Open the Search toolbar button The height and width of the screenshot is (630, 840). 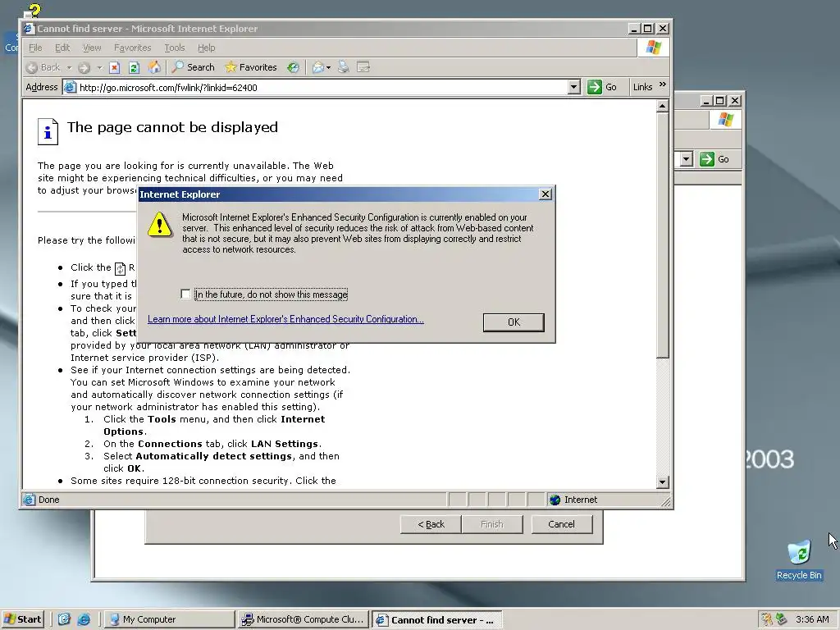click(x=194, y=67)
